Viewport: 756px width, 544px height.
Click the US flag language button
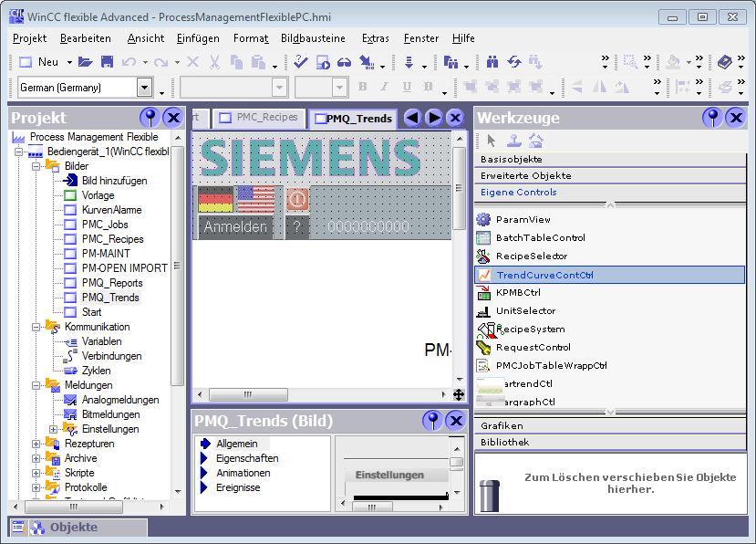[256, 199]
